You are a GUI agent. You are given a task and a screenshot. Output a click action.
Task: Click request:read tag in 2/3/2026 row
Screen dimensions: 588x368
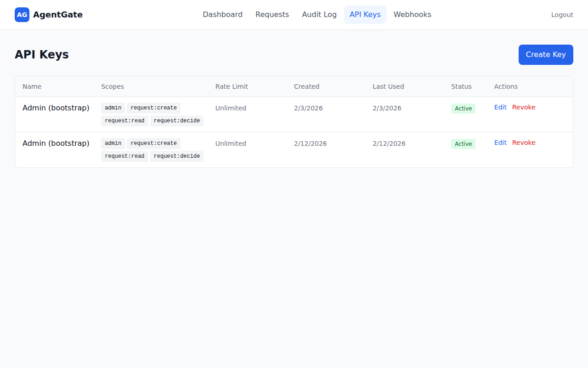pos(124,121)
